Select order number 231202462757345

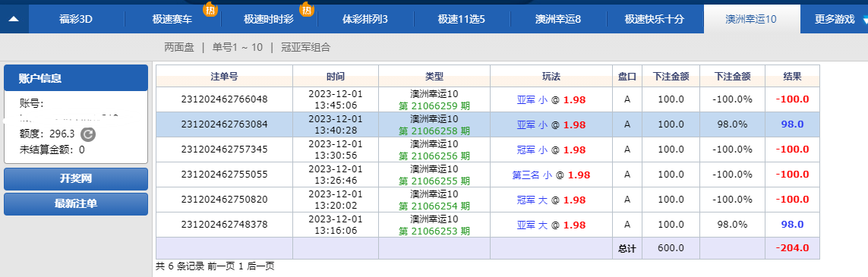[x=224, y=150]
